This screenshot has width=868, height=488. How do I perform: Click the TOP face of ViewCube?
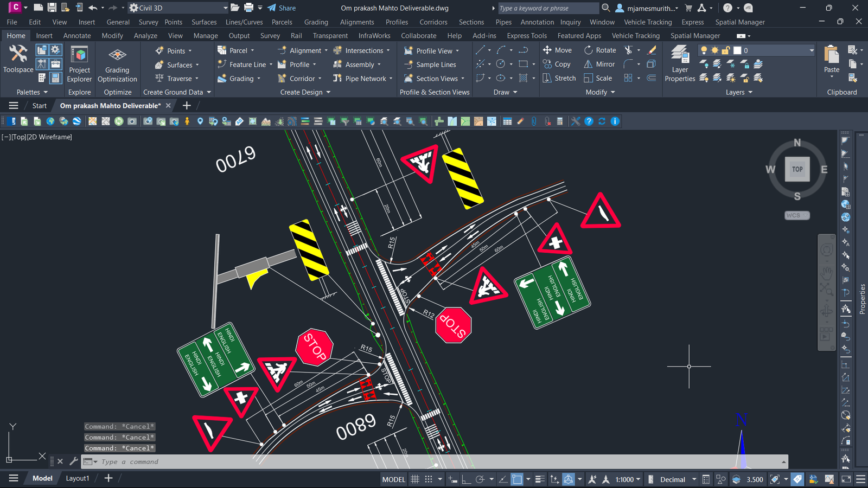(x=797, y=169)
